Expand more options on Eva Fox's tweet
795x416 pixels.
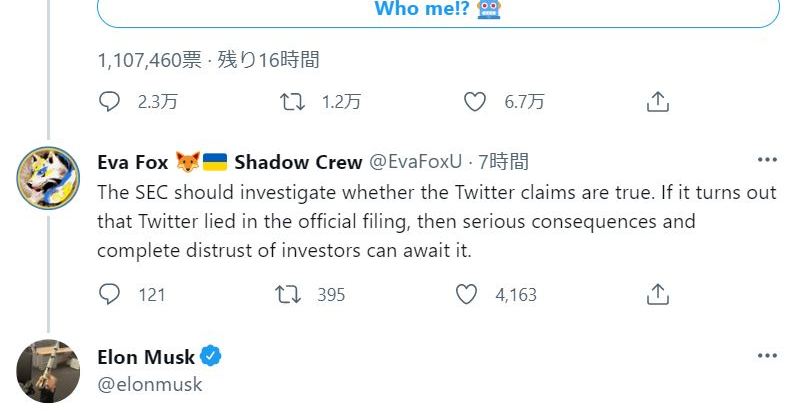(767, 160)
